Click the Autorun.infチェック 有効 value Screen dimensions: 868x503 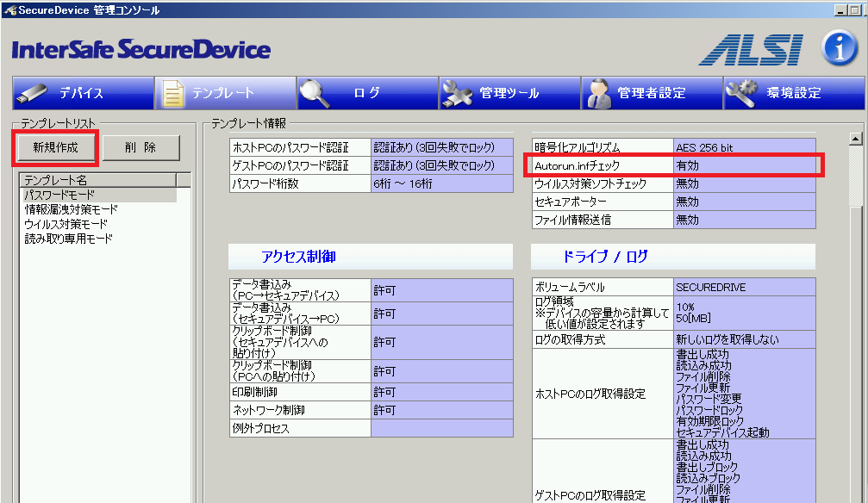coord(744,165)
